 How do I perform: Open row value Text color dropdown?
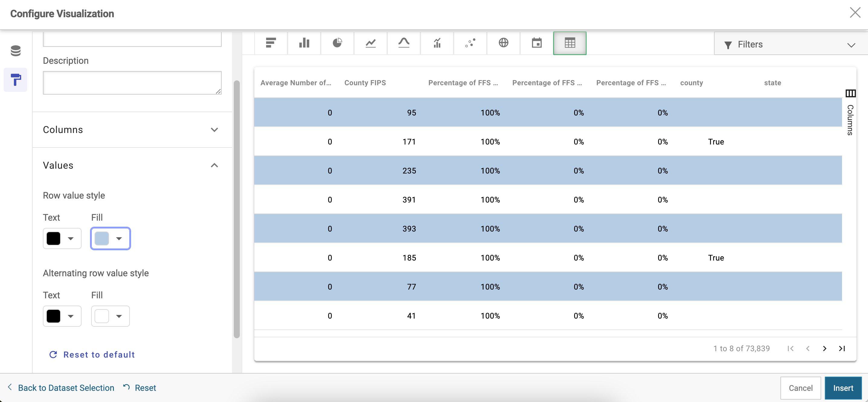pos(62,238)
